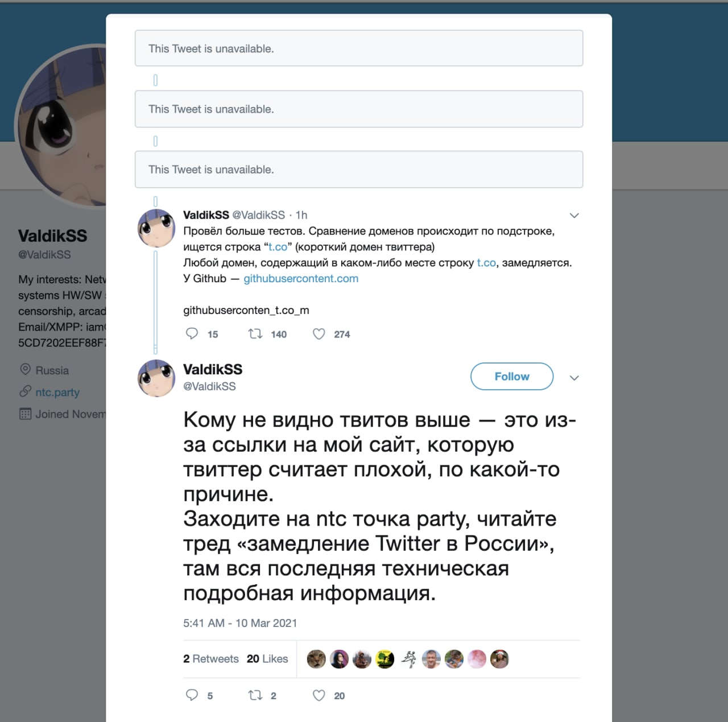This screenshot has width=728, height=722.
Task: Reply to the main tweet with 5 replies
Action: click(192, 695)
